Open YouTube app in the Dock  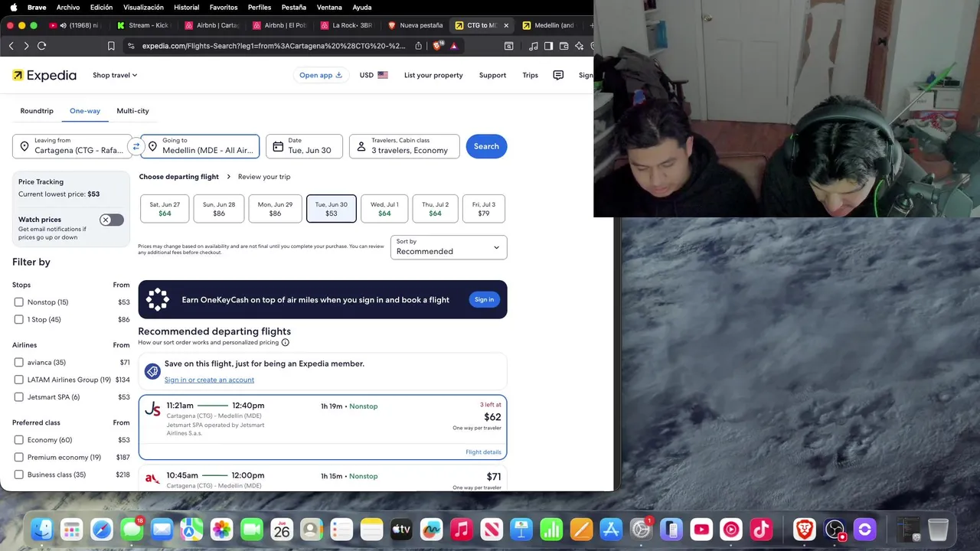tap(701, 529)
